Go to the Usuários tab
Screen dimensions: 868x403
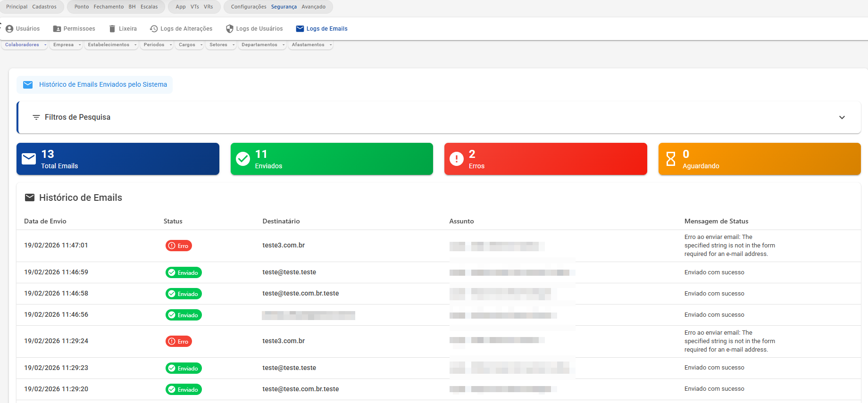pyautogui.click(x=23, y=29)
